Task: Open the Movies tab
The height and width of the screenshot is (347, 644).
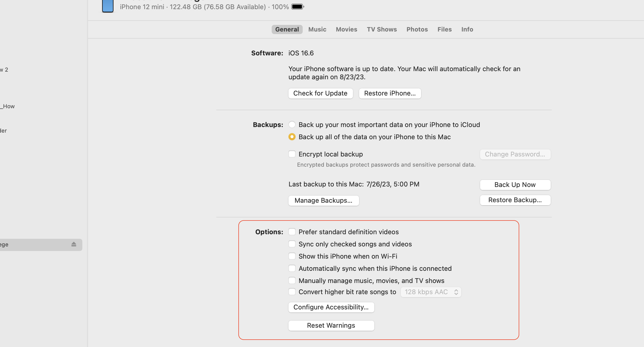Action: coord(346,29)
